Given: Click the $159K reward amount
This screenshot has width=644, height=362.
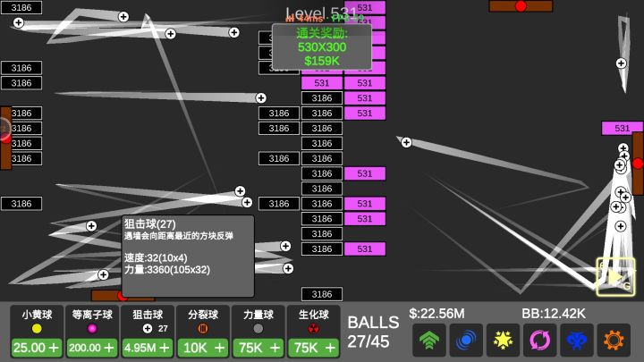Looking at the screenshot, I should point(322,61).
